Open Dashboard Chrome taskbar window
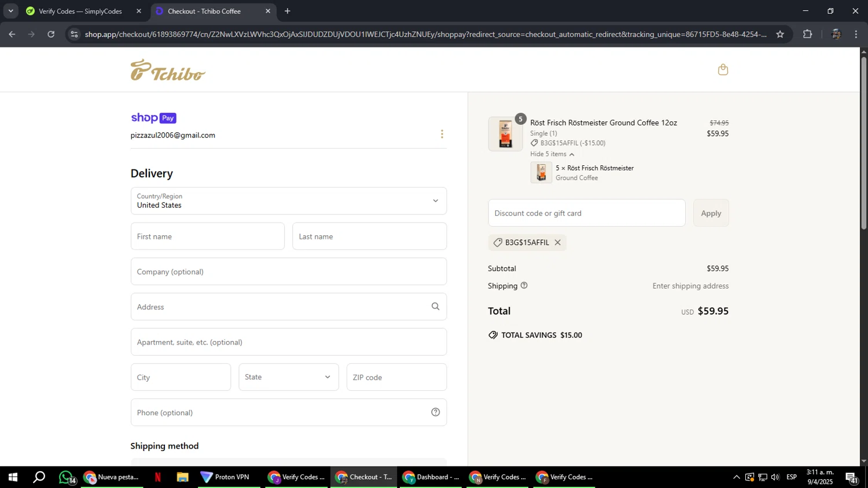 coord(432,477)
